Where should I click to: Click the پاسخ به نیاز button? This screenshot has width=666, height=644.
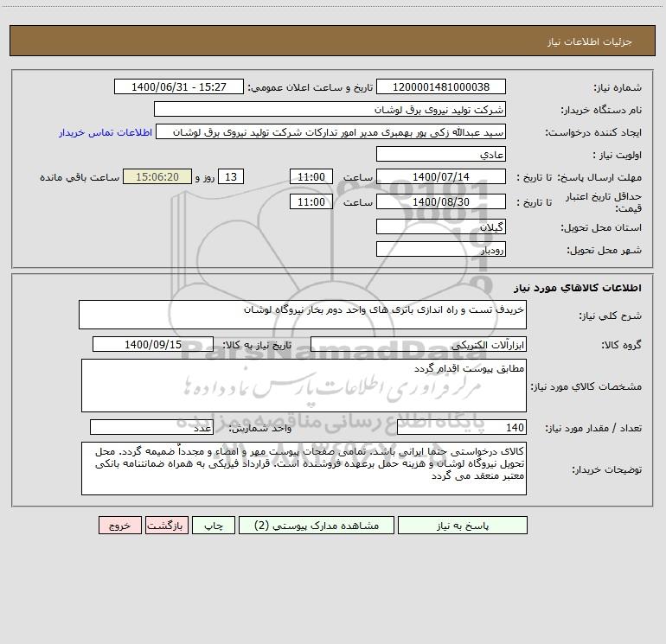click(x=462, y=525)
